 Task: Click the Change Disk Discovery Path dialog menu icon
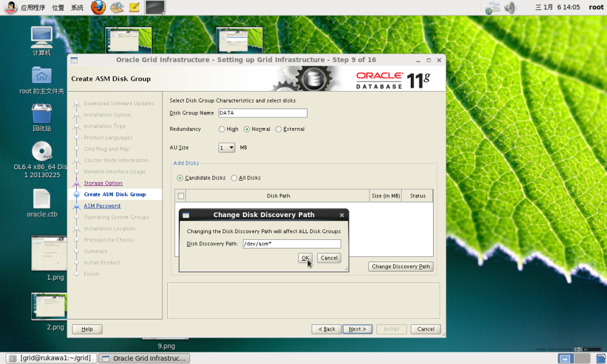(x=186, y=215)
